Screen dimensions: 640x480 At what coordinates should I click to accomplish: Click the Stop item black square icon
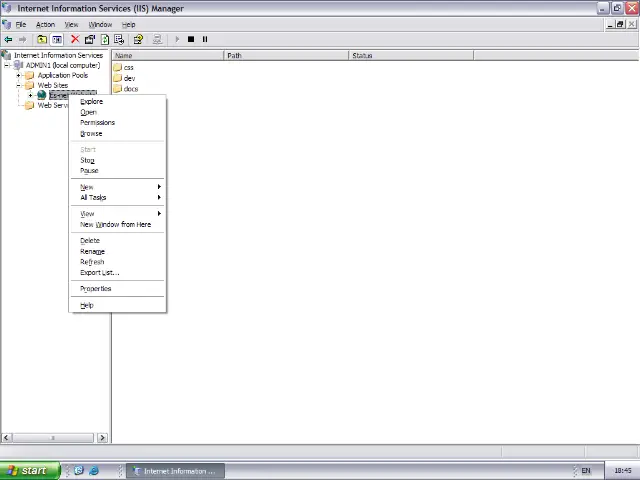tap(191, 39)
